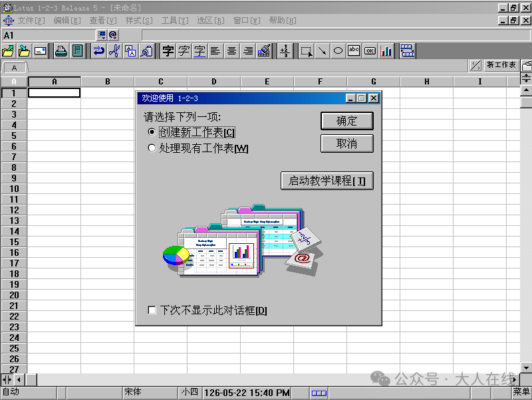This screenshot has height=400, width=532.
Task: Click the contents edit line field
Action: click(x=336, y=35)
